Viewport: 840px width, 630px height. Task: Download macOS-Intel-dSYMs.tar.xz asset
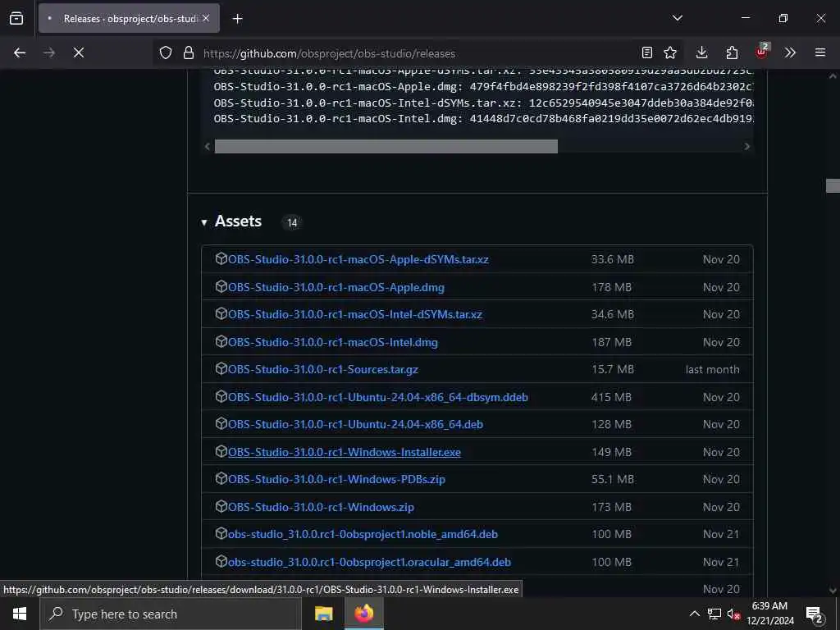pos(354,314)
